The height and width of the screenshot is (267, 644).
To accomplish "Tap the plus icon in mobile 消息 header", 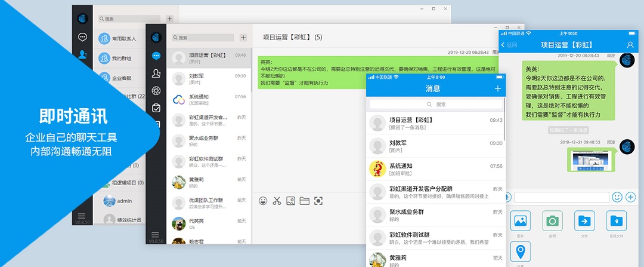I will 498,89.
